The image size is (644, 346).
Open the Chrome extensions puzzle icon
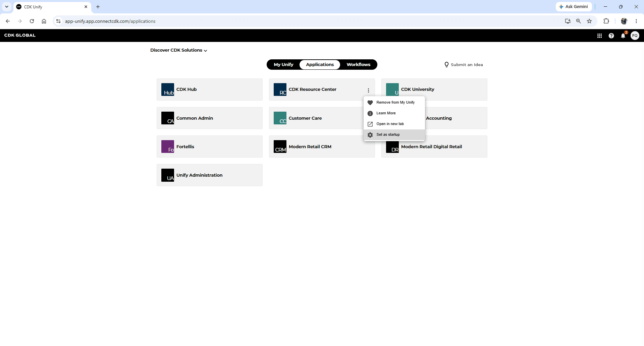click(606, 21)
